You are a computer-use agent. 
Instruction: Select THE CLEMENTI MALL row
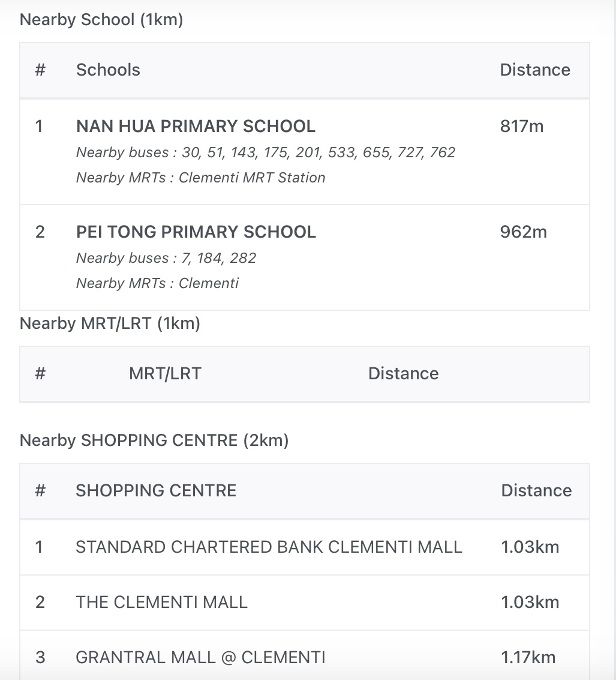161,603
